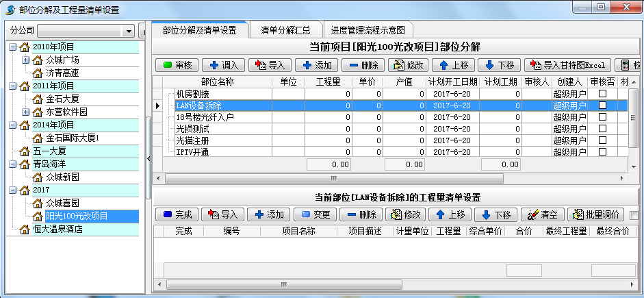Collapse the 2017 tree node
644x298 pixels.
(x=13, y=190)
